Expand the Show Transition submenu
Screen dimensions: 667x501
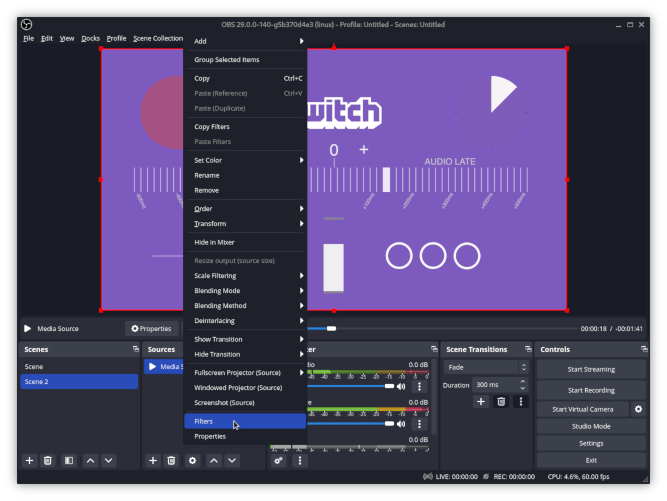pos(245,339)
